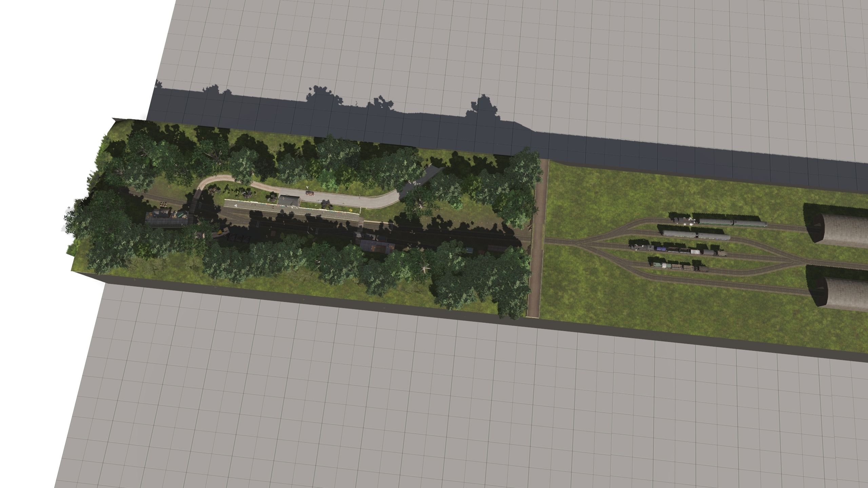Select the grey station building beside the platform

coord(289,201)
